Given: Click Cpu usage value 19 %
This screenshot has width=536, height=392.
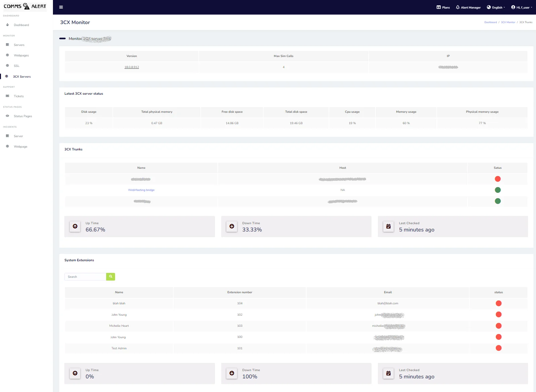Looking at the screenshot, I should coord(352,123).
